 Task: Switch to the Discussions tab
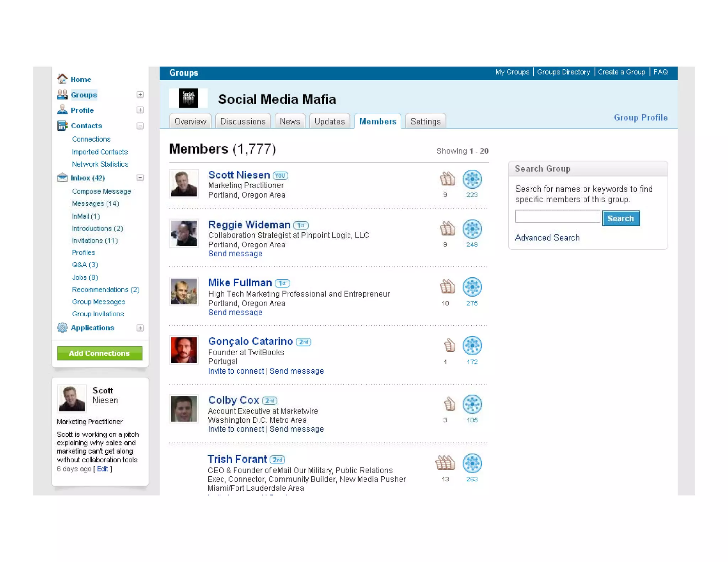pos(243,121)
